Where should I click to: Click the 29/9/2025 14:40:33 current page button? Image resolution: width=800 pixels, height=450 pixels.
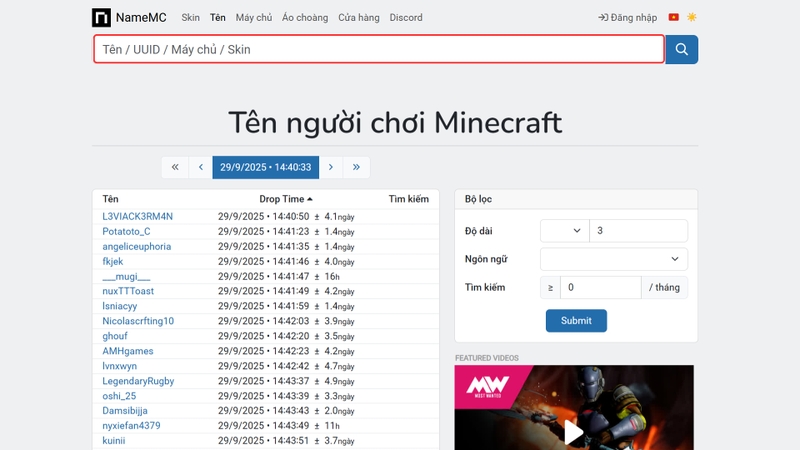click(266, 167)
